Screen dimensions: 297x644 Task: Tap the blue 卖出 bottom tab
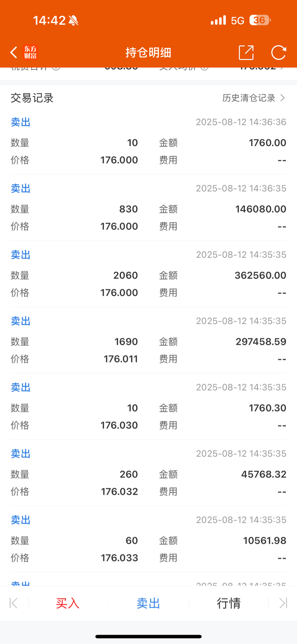[x=148, y=603]
